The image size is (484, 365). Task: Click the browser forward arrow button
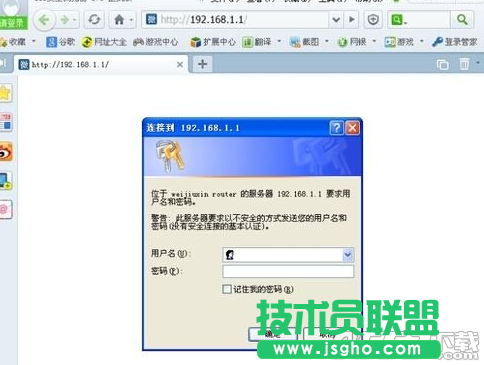coord(65,20)
